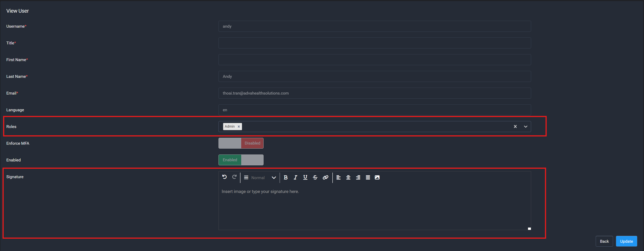Click the Language field showing en
The height and width of the screenshot is (251, 644).
[x=375, y=110]
